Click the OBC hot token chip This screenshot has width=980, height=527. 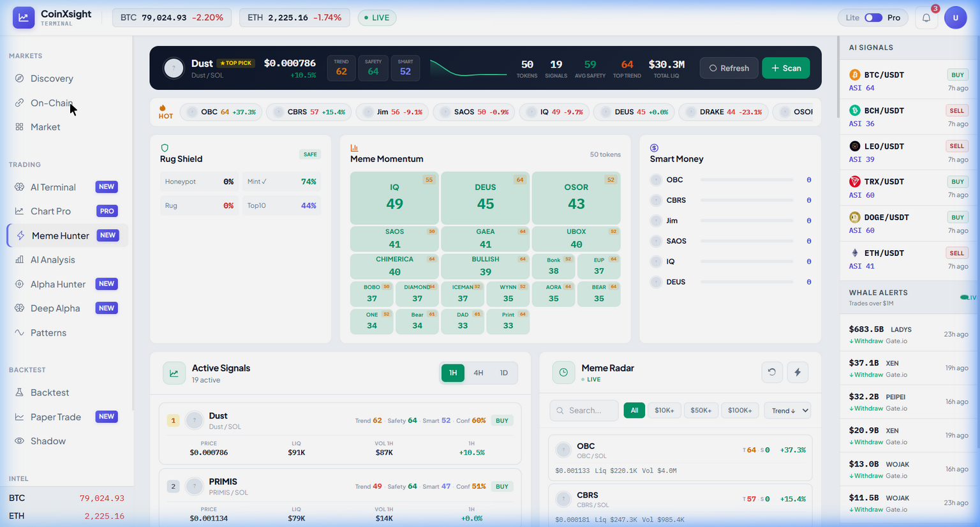pyautogui.click(x=221, y=112)
